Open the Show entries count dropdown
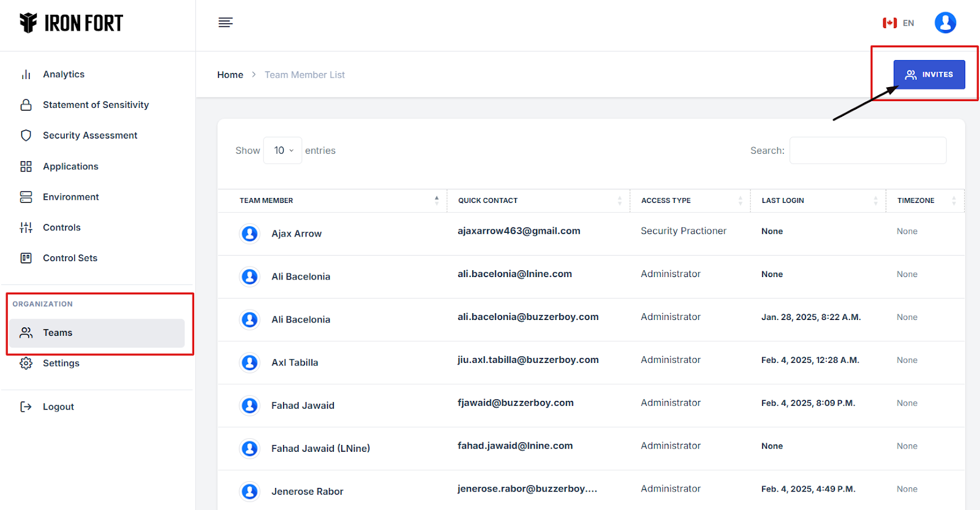This screenshot has width=980, height=510. 282,150
